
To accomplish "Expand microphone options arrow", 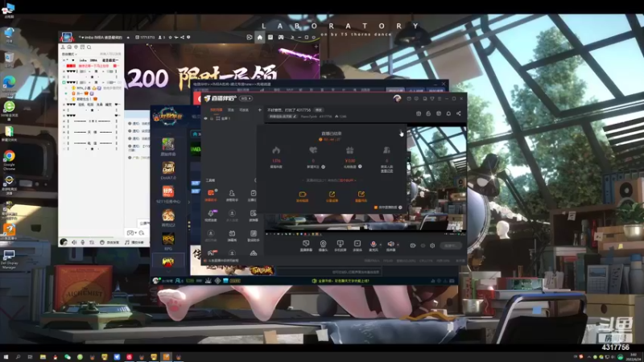I will tap(380, 245).
